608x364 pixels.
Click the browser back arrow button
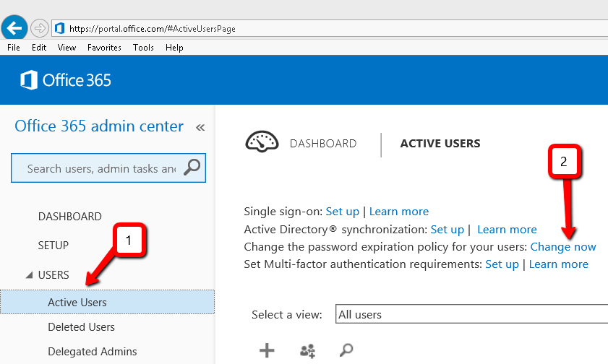[14, 28]
